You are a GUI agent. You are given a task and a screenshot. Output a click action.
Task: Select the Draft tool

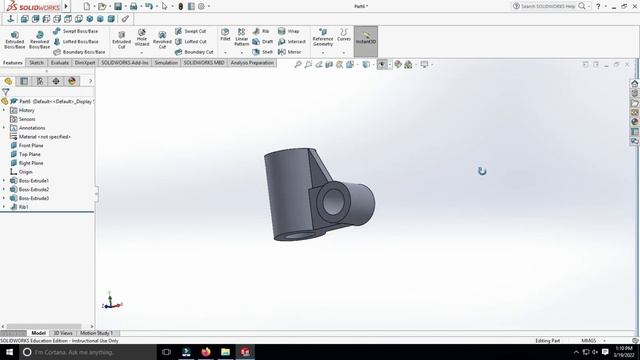[x=262, y=42]
